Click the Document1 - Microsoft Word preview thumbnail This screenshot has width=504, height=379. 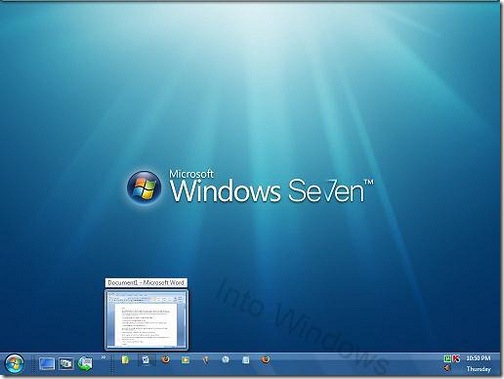(147, 320)
